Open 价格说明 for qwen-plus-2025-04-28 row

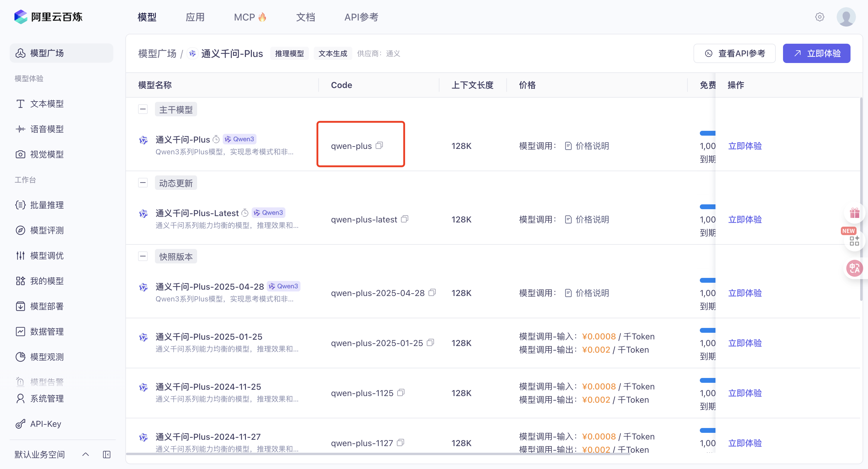587,293
